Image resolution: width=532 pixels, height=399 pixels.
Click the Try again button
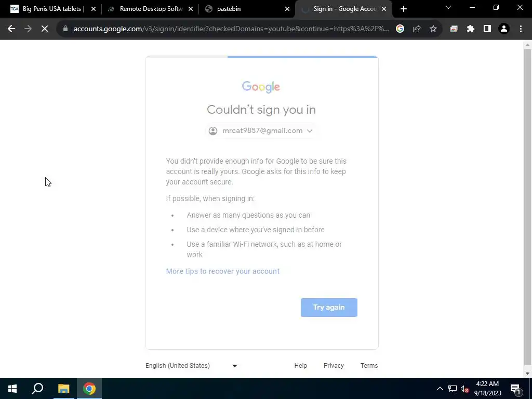(x=329, y=308)
